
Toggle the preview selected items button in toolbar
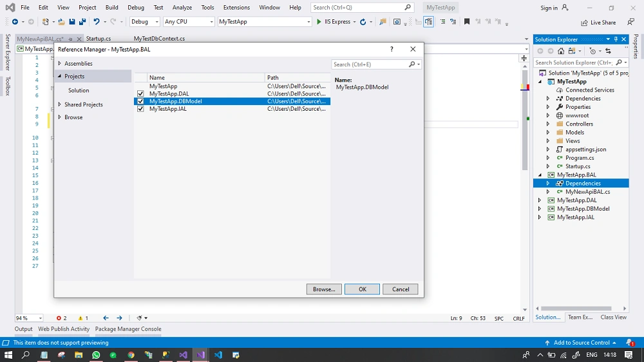[428, 22]
